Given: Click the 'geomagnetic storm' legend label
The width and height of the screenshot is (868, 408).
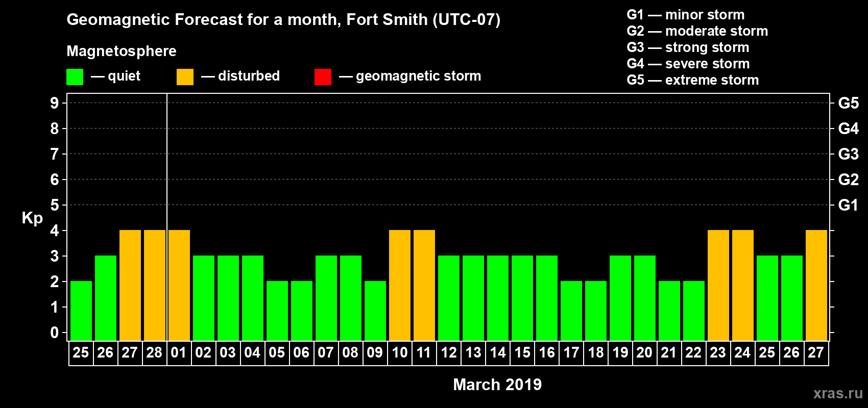Looking at the screenshot, I should (x=419, y=76).
